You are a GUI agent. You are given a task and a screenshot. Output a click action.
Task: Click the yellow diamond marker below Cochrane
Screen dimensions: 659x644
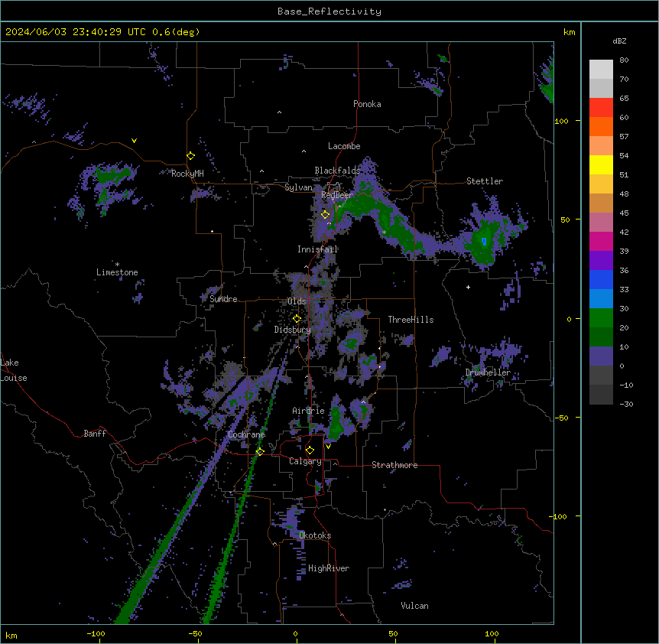pyautogui.click(x=260, y=452)
